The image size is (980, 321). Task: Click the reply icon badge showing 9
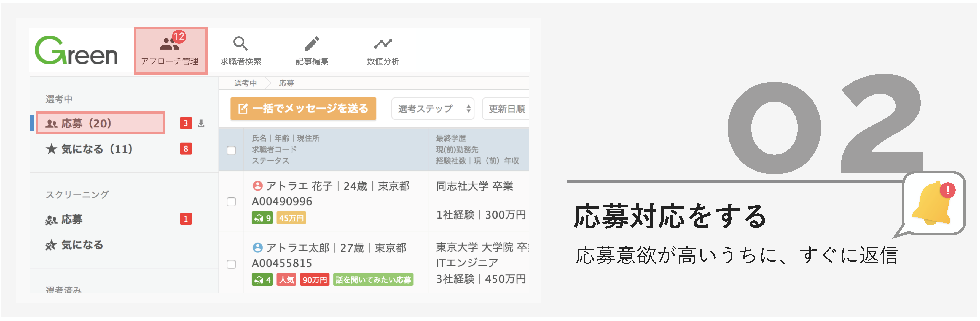pyautogui.click(x=262, y=218)
